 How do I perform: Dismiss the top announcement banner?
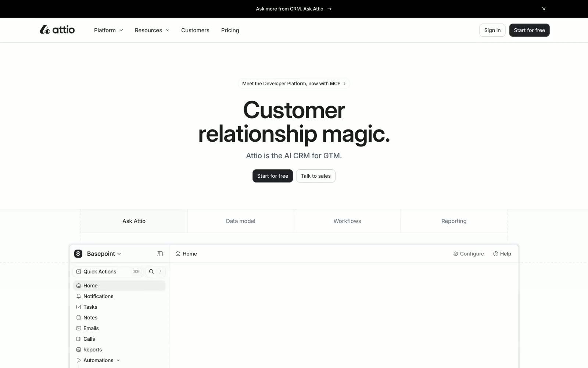[x=544, y=9]
